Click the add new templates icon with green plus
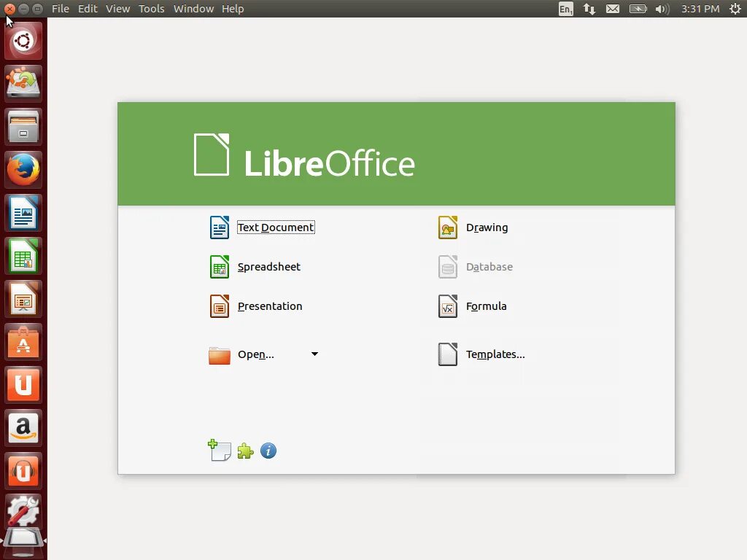747x560 pixels. coord(219,450)
